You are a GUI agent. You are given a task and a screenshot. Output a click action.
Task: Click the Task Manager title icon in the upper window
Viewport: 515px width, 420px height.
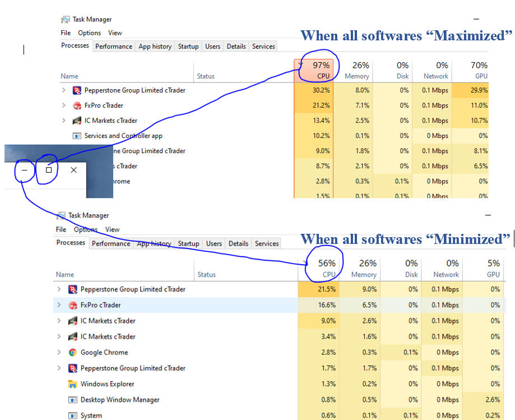pos(66,20)
